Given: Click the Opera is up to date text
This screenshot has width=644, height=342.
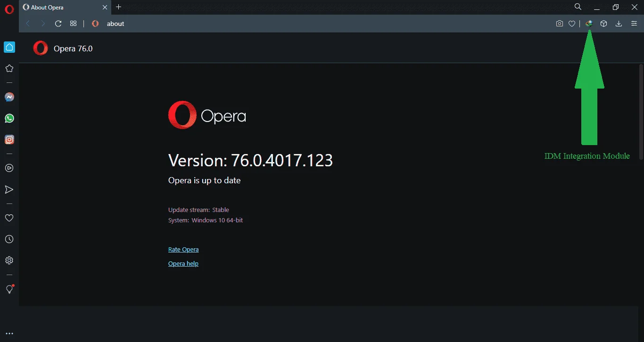Looking at the screenshot, I should pos(205,180).
